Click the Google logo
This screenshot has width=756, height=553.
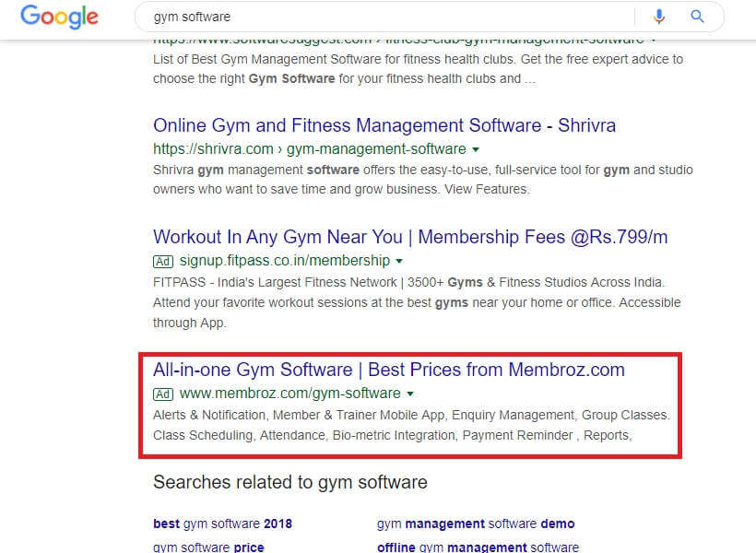(x=59, y=17)
